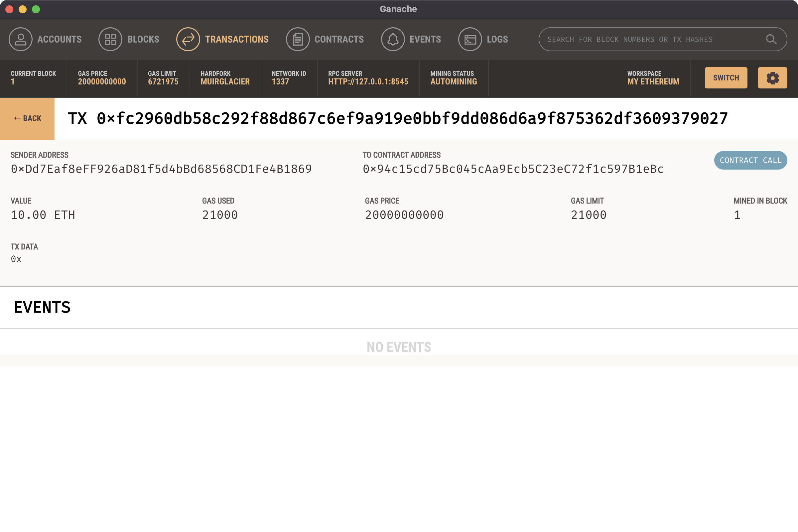Select the transaction hash heading
Screen dimensions: 798x532
pyautogui.click(x=398, y=119)
